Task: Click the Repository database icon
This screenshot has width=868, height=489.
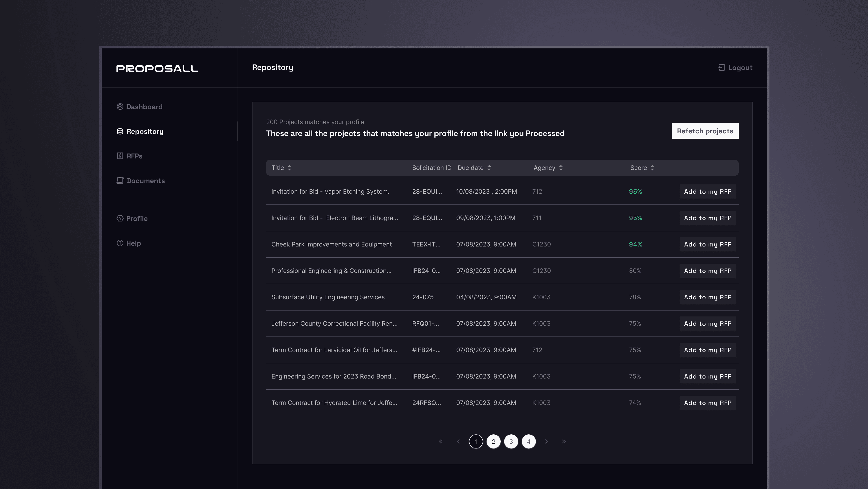Action: pos(120,131)
